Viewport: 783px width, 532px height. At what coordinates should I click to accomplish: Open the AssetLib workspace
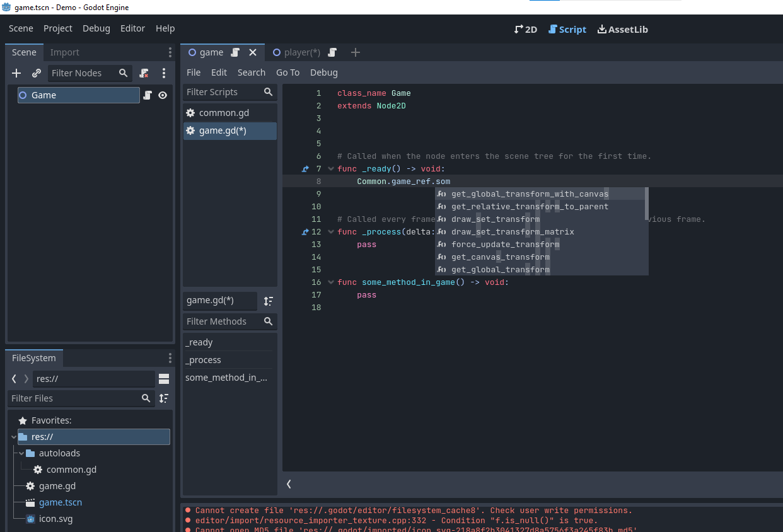click(623, 29)
